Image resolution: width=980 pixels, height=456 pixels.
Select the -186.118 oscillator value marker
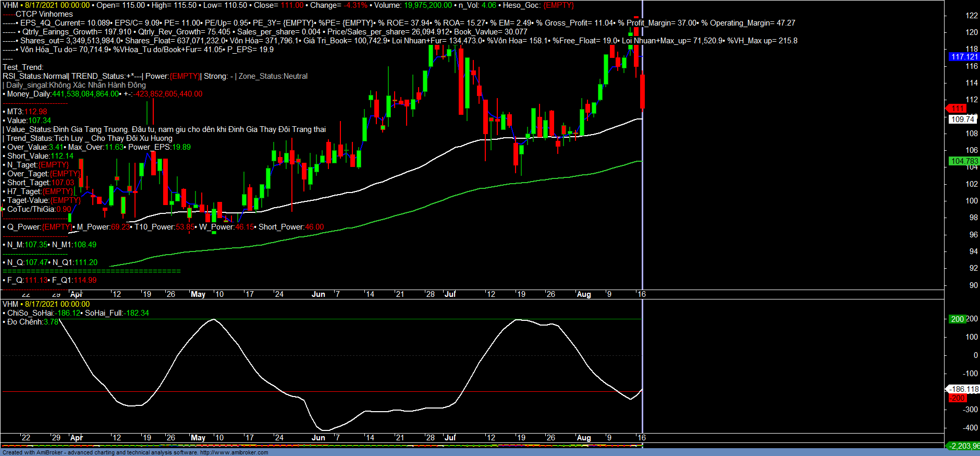tap(963, 389)
